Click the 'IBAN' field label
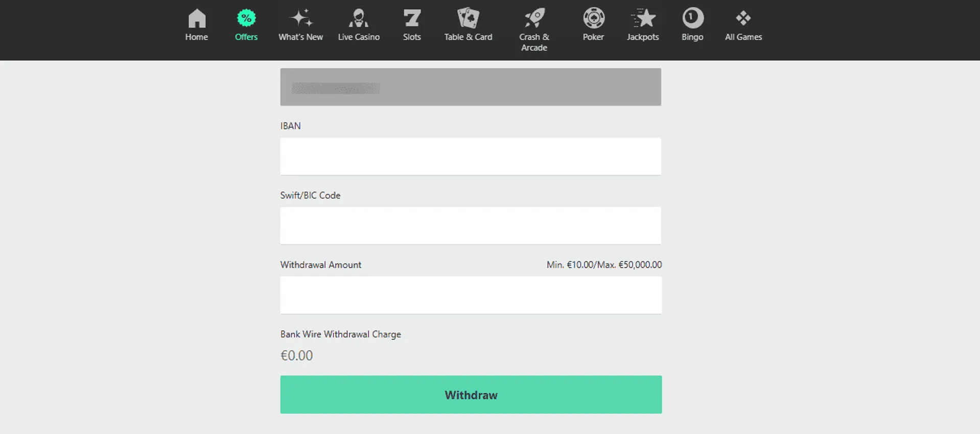 pyautogui.click(x=290, y=126)
